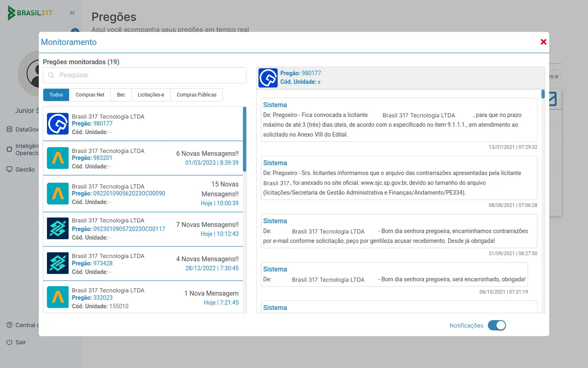This screenshot has height=368, width=588.
Task: Select the Todos filter tab
Action: pos(56,95)
